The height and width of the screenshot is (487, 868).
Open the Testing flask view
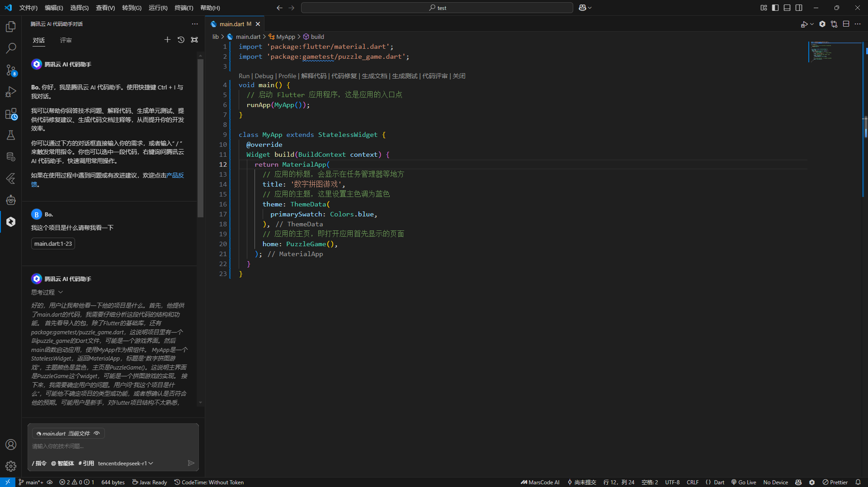(x=11, y=135)
